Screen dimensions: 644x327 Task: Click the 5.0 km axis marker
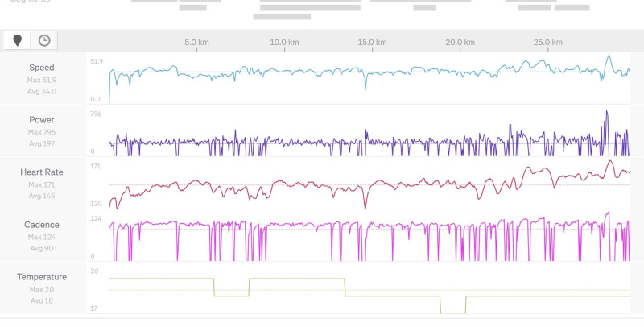tap(196, 43)
